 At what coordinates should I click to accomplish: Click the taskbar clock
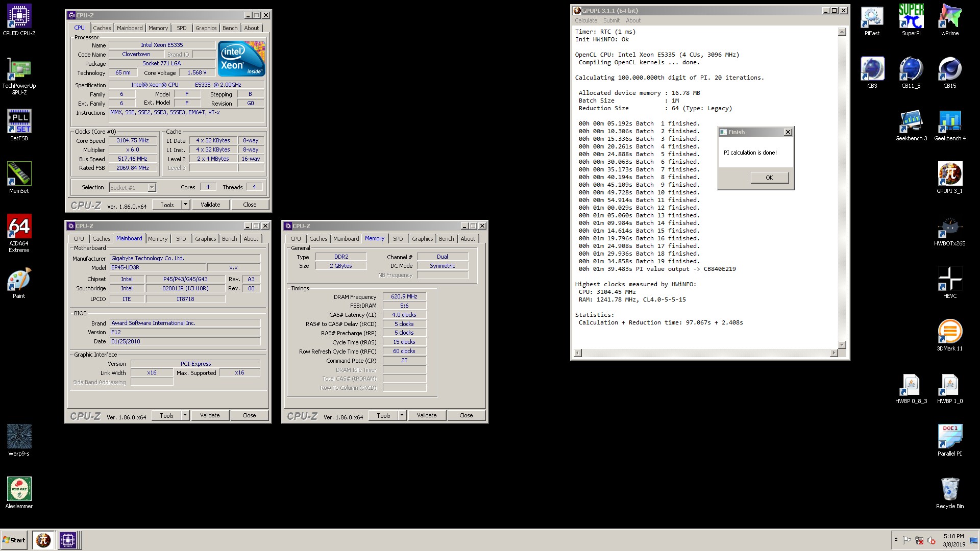click(953, 540)
